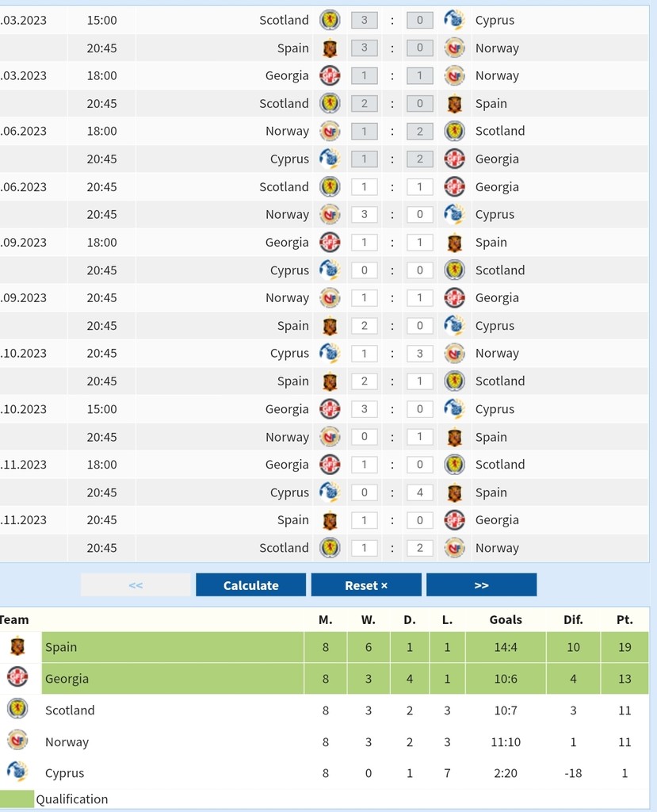The image size is (657, 812).
Task: Click Georgia crest in Georgia 1:0 Scotland match
Action: (x=330, y=465)
